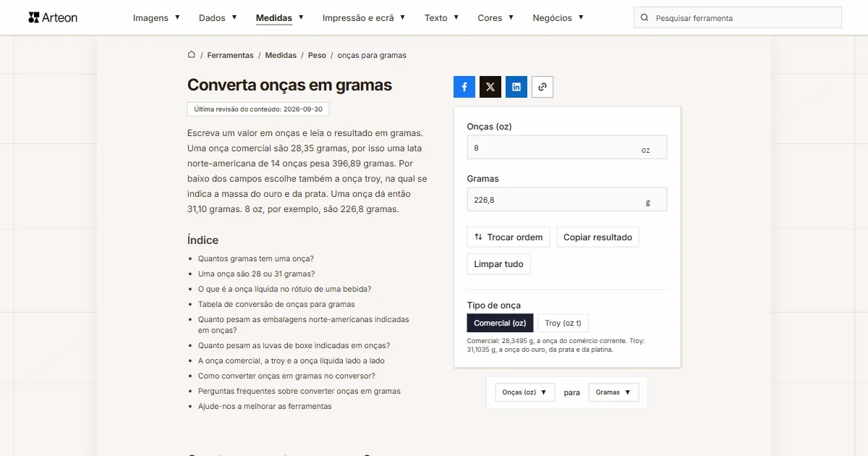Viewport: 868px width, 456px height.
Task: Click the Tipo de onça label
Action: click(494, 305)
